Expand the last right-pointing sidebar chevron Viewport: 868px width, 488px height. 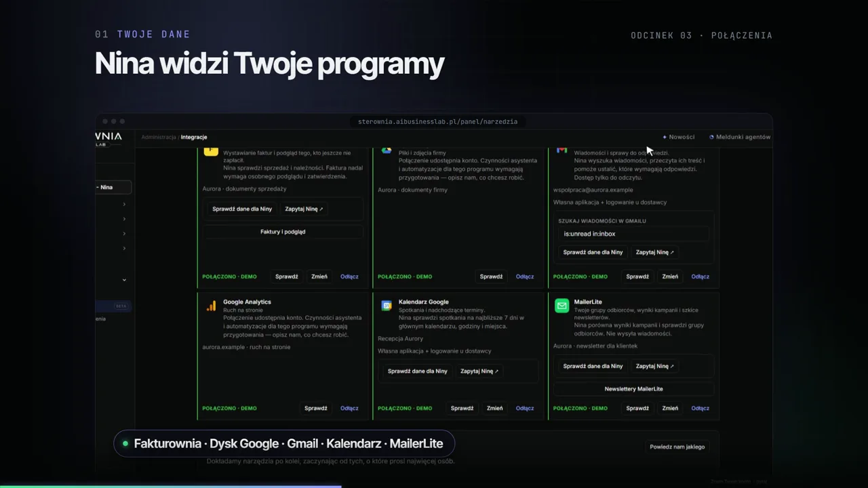(x=124, y=249)
